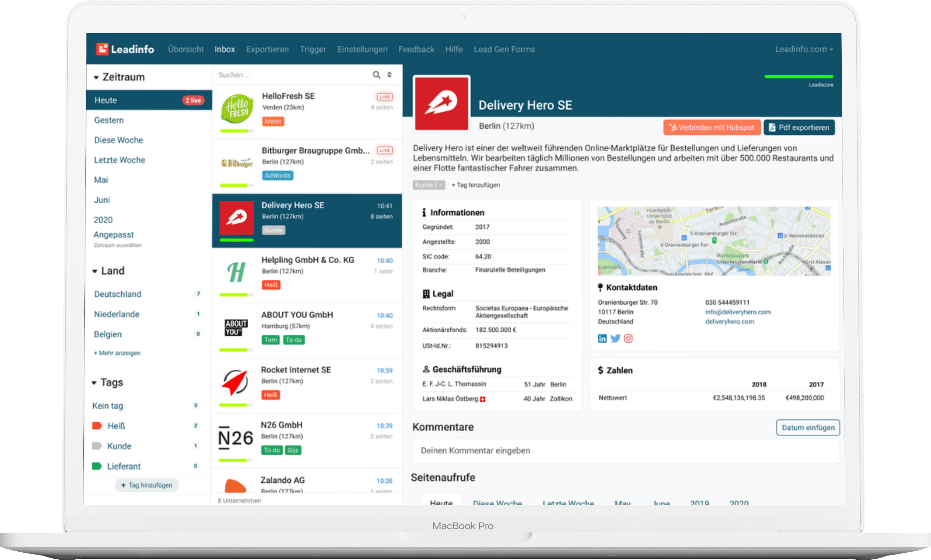Click the Pdf exportieren button
The image size is (931, 560).
pyautogui.click(x=799, y=127)
